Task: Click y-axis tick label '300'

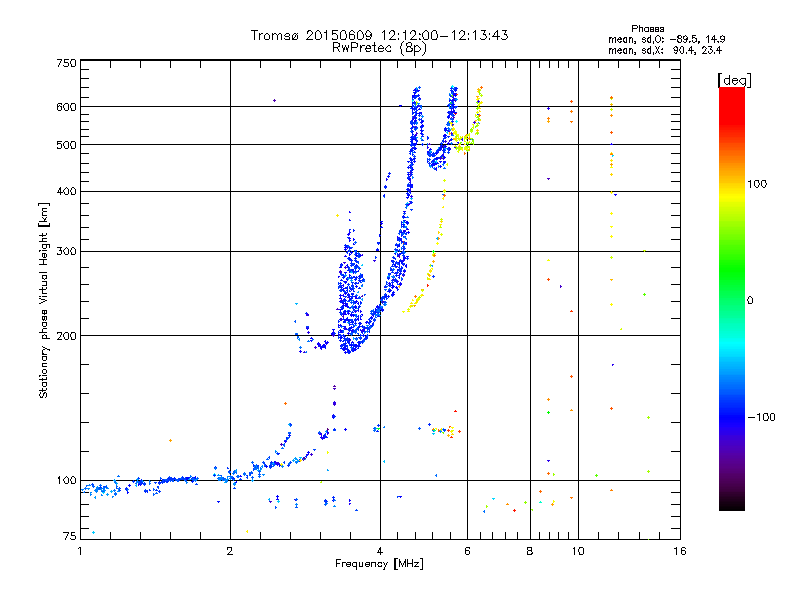Action: coord(66,252)
